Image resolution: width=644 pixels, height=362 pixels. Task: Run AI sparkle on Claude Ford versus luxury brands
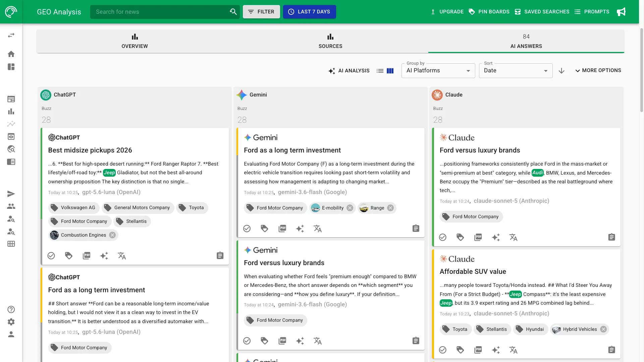(x=496, y=237)
